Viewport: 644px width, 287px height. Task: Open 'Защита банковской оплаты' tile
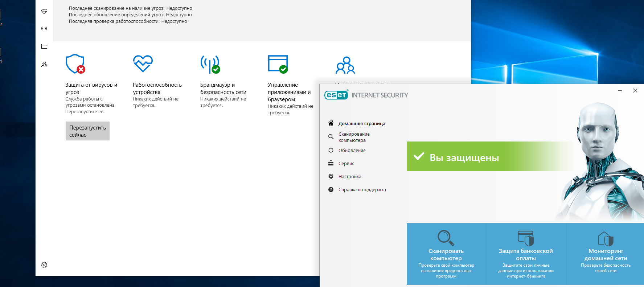coord(526,254)
